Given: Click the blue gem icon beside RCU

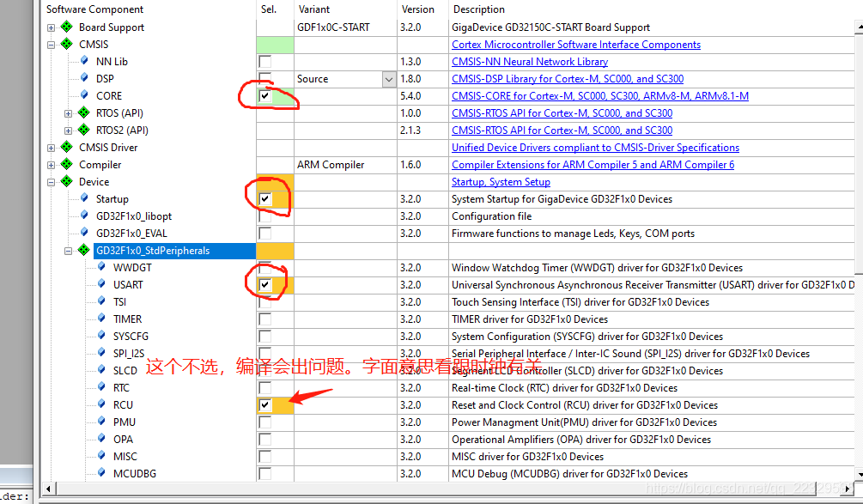Looking at the screenshot, I should pyautogui.click(x=101, y=404).
